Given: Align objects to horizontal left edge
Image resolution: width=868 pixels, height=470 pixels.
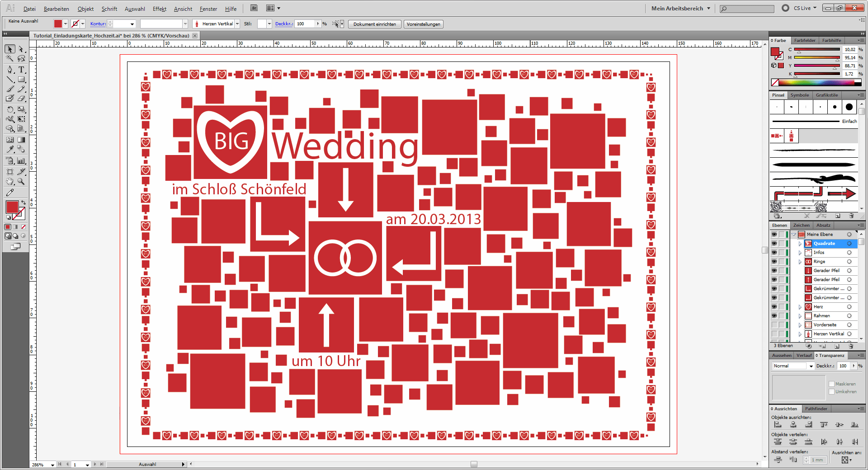Looking at the screenshot, I should pos(778,425).
